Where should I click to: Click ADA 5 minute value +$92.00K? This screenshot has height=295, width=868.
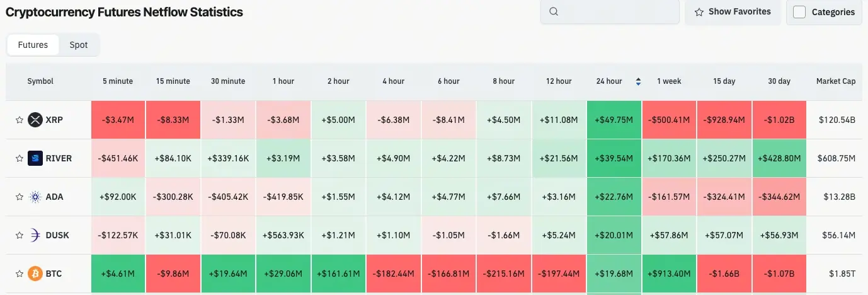coord(118,197)
